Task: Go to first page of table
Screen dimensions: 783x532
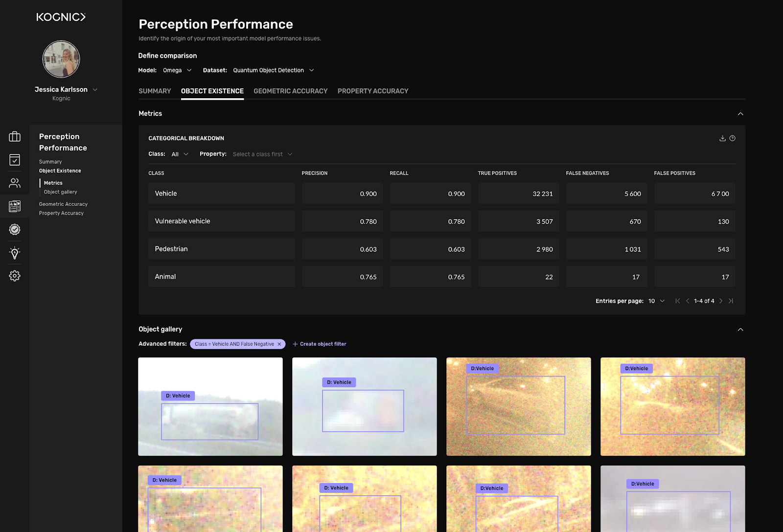Action: (678, 301)
